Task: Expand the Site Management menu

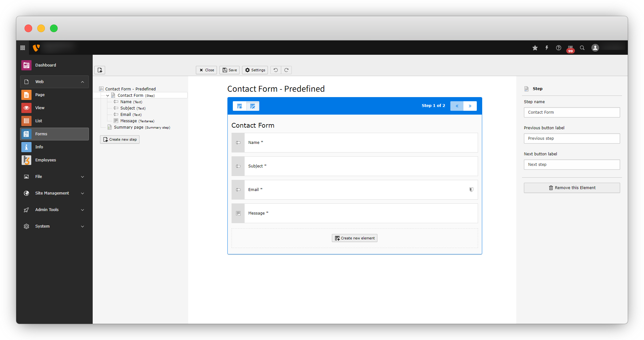Action: (x=82, y=193)
